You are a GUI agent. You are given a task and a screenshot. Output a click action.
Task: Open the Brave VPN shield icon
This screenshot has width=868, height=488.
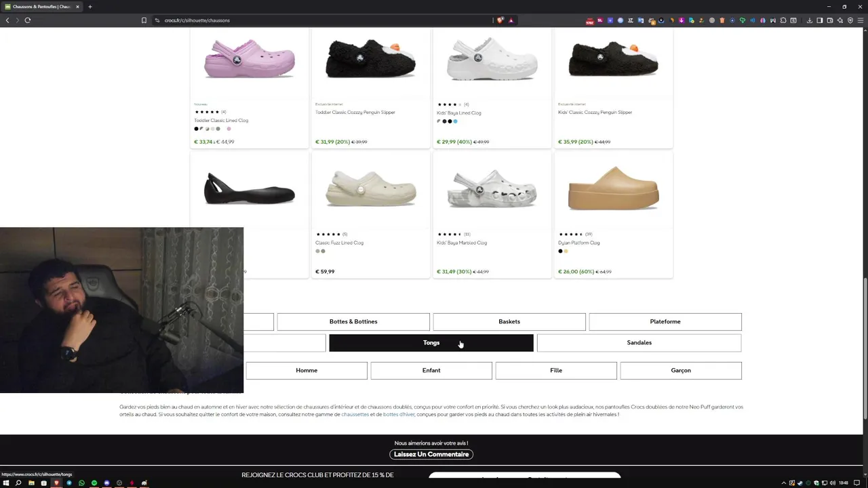pos(850,20)
